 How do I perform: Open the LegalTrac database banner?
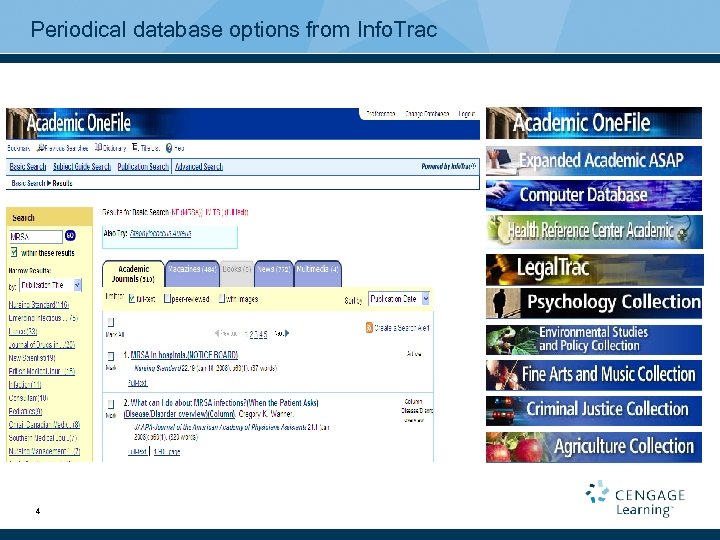click(x=595, y=270)
